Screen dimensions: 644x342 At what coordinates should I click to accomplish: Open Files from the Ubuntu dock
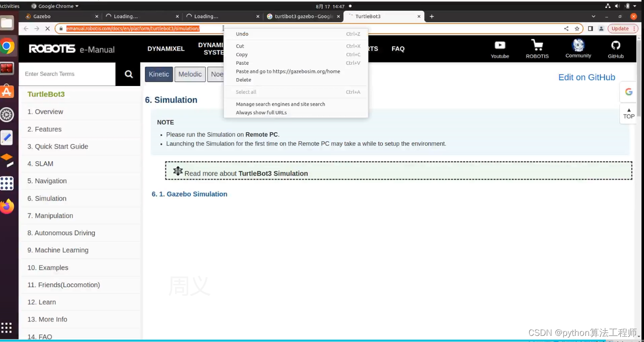pyautogui.click(x=7, y=23)
